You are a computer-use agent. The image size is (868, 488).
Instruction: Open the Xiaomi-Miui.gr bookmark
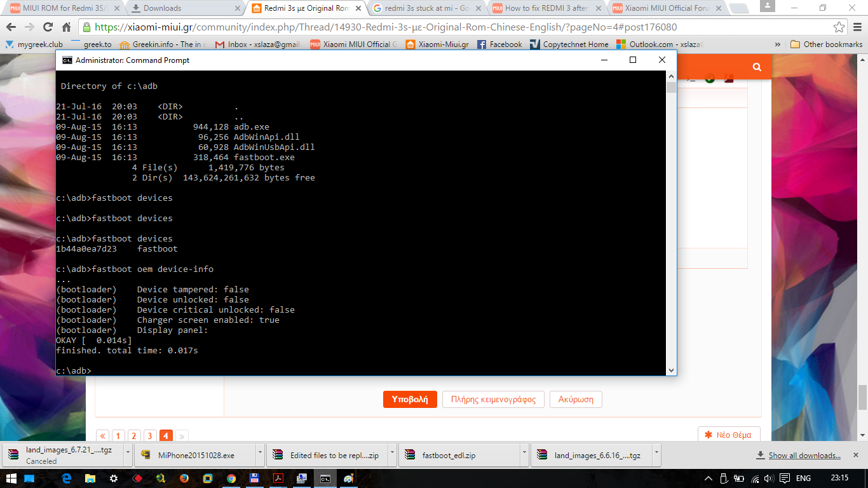(437, 44)
